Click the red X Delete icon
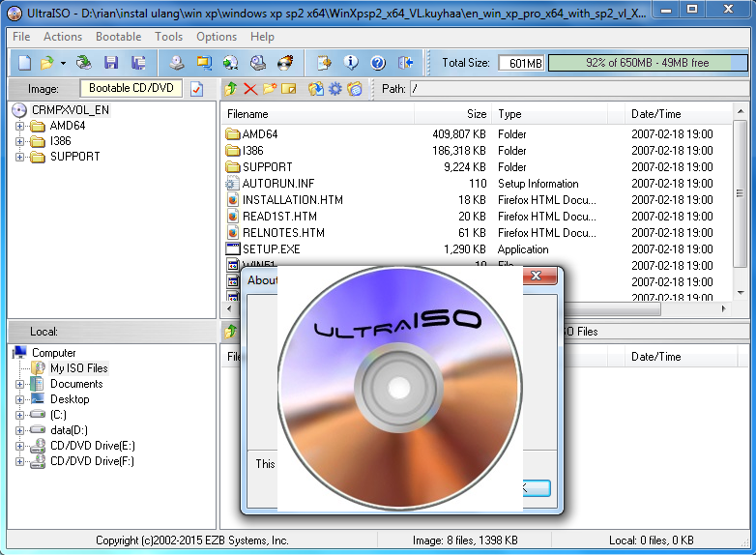 click(250, 89)
